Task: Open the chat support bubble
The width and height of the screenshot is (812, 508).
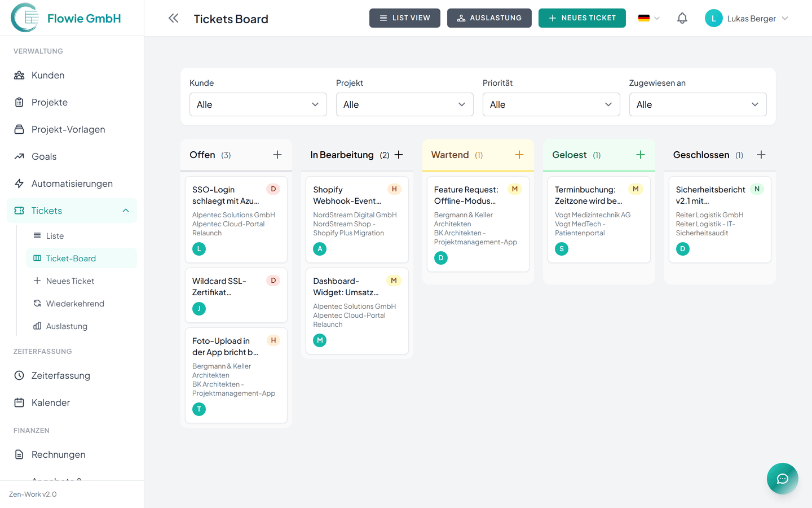Action: click(x=782, y=479)
